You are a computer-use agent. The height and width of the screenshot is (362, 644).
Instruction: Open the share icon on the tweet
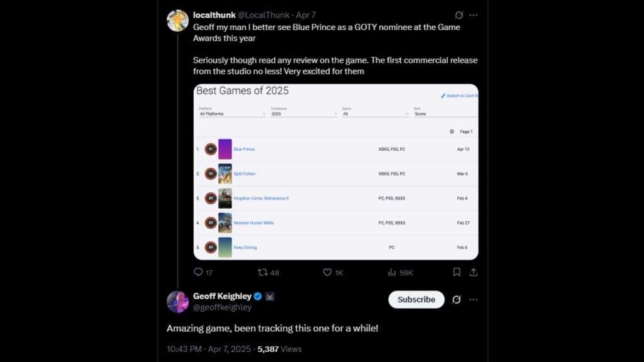[x=474, y=272]
